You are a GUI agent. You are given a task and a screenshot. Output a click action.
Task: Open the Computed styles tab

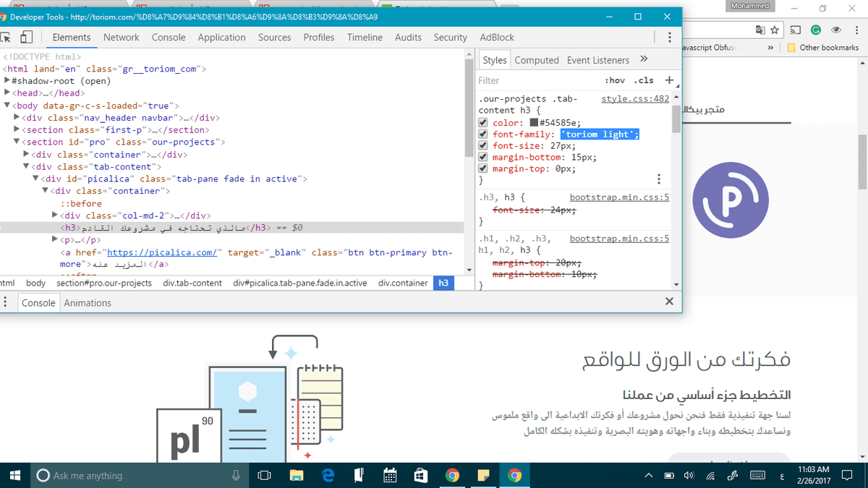pyautogui.click(x=537, y=60)
